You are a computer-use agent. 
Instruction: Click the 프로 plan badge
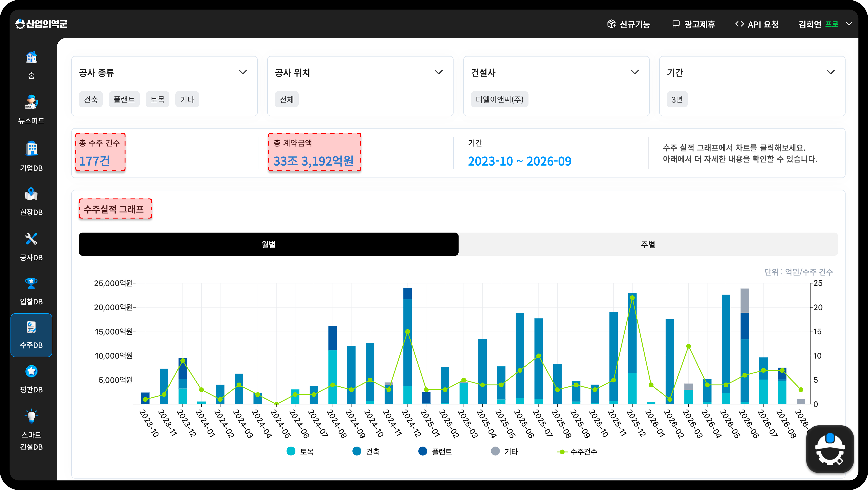click(x=832, y=24)
